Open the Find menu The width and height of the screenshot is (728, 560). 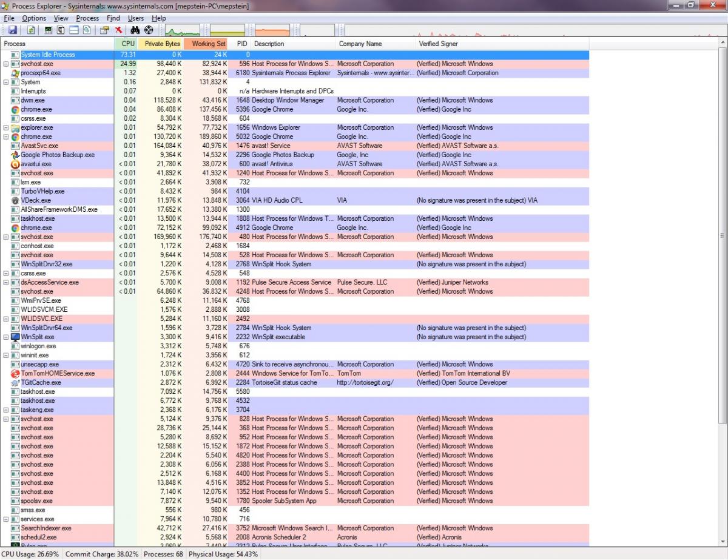pyautogui.click(x=113, y=18)
